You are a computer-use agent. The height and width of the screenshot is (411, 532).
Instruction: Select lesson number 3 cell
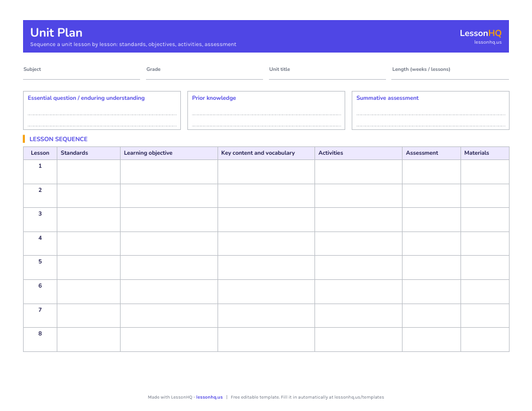point(40,220)
